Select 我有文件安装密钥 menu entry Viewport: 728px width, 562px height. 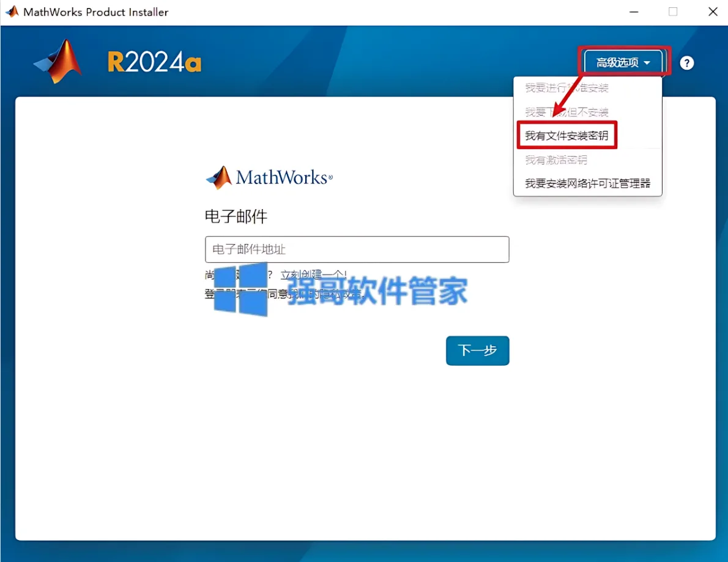[x=566, y=136]
